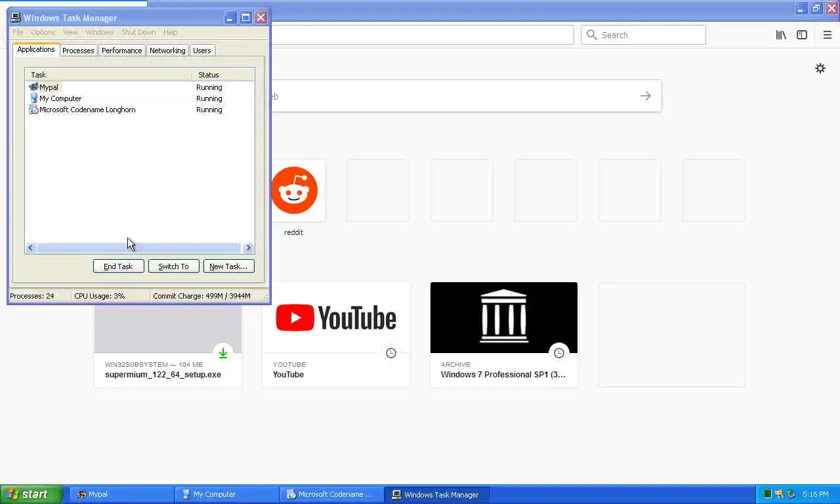This screenshot has width=840, height=504.
Task: Toggle the browser sidebar icon
Action: [802, 35]
